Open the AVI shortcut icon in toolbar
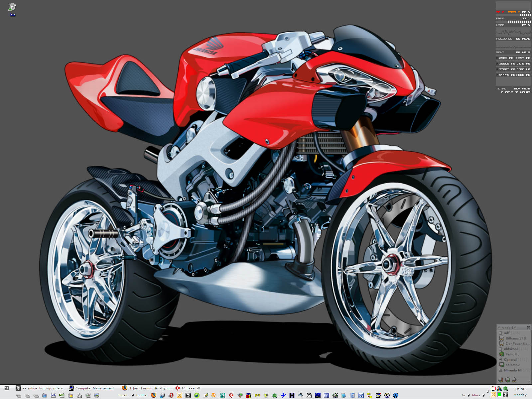The width and height of the screenshot is (532, 399). (x=62, y=395)
